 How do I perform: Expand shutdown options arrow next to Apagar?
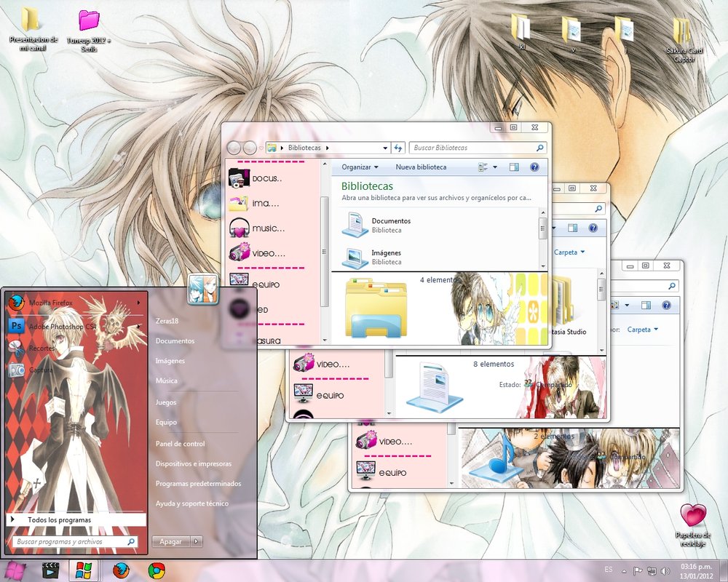[197, 541]
